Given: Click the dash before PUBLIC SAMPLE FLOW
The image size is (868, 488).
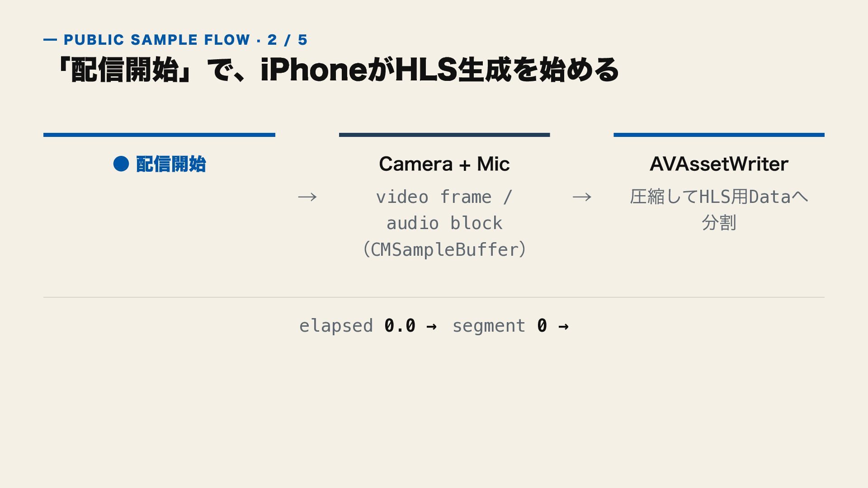Looking at the screenshot, I should coord(50,40).
